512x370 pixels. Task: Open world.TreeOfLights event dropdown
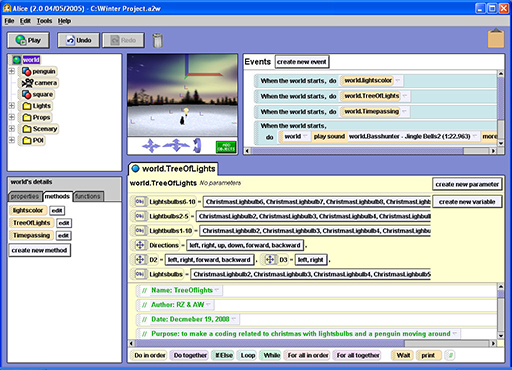(x=405, y=96)
